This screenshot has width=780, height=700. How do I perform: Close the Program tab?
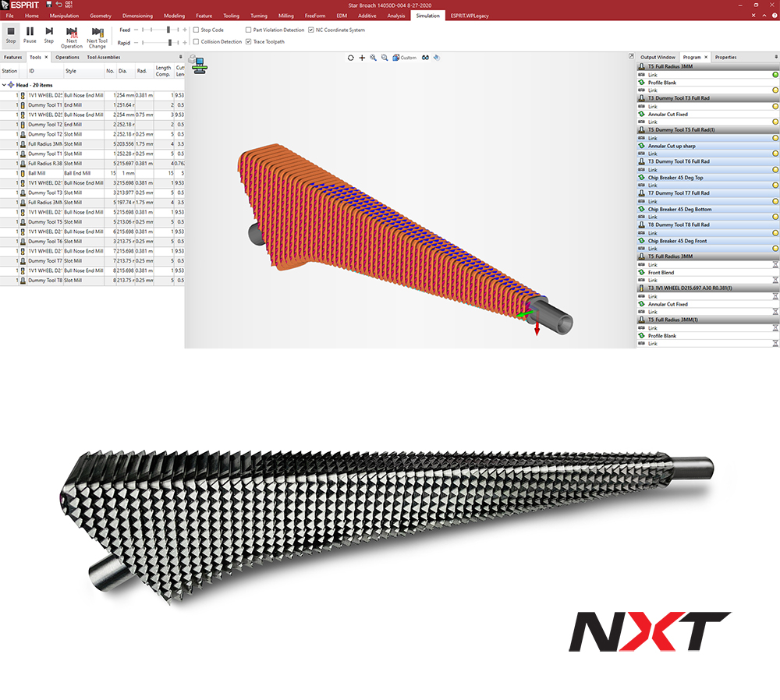pos(706,57)
